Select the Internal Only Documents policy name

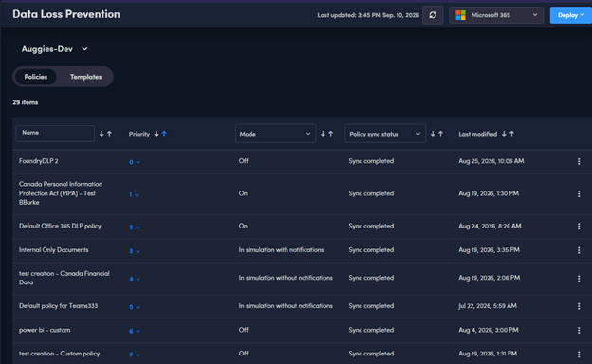tap(54, 250)
